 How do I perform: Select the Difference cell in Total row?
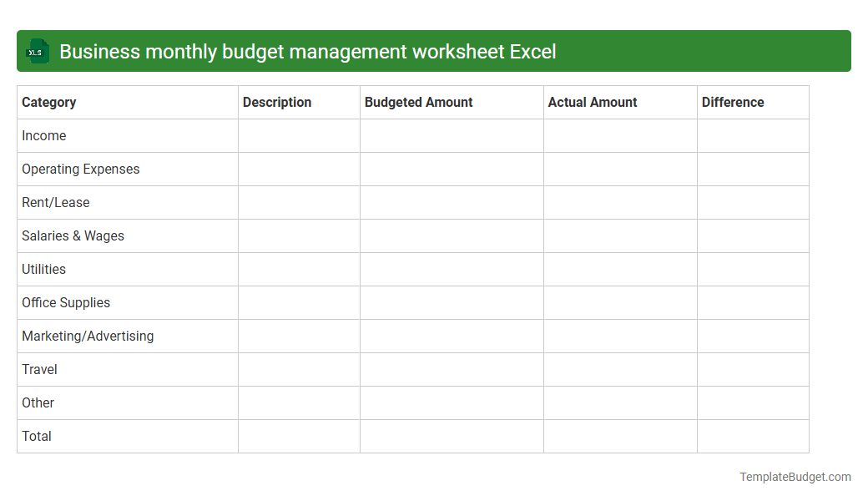(752, 436)
